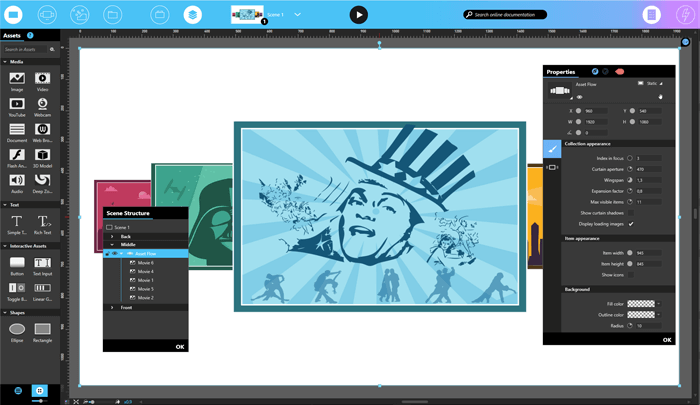Toggle lock on Asset Flow row

point(108,254)
